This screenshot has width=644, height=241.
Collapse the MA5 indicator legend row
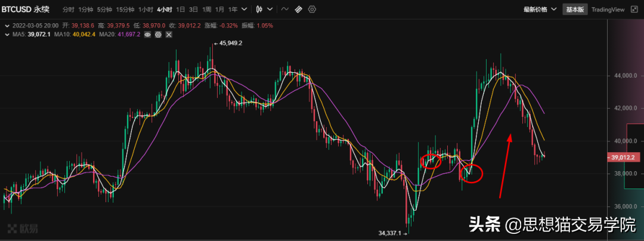[x=7, y=35]
